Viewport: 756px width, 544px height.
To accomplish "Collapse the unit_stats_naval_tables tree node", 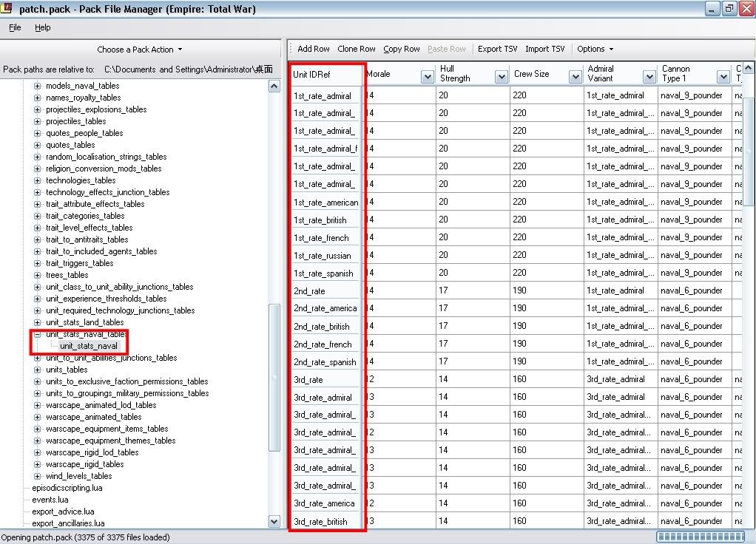I will (38, 334).
